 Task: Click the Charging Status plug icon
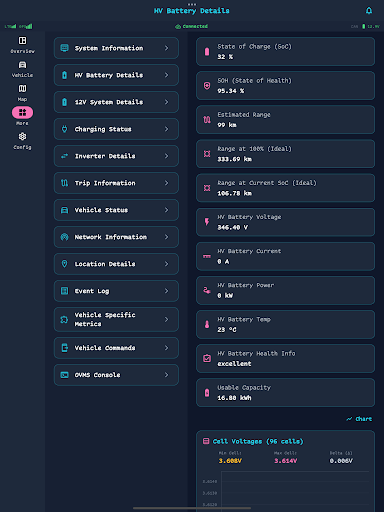point(64,129)
